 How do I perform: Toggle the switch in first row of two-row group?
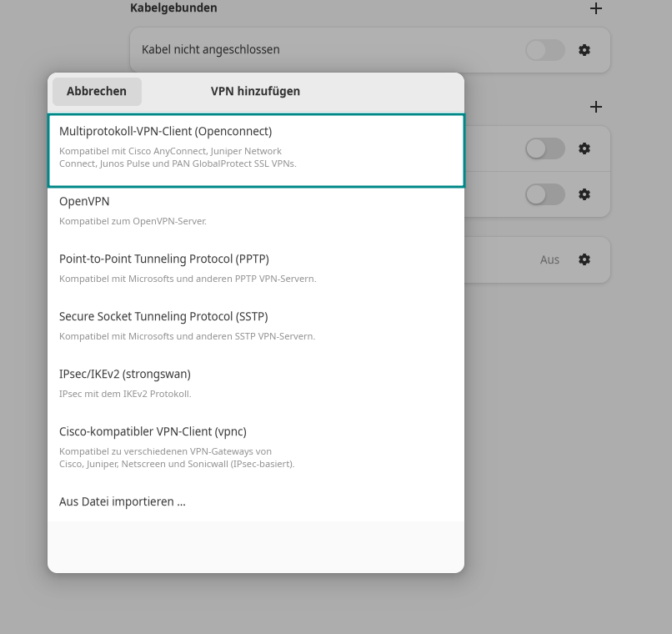tap(545, 148)
